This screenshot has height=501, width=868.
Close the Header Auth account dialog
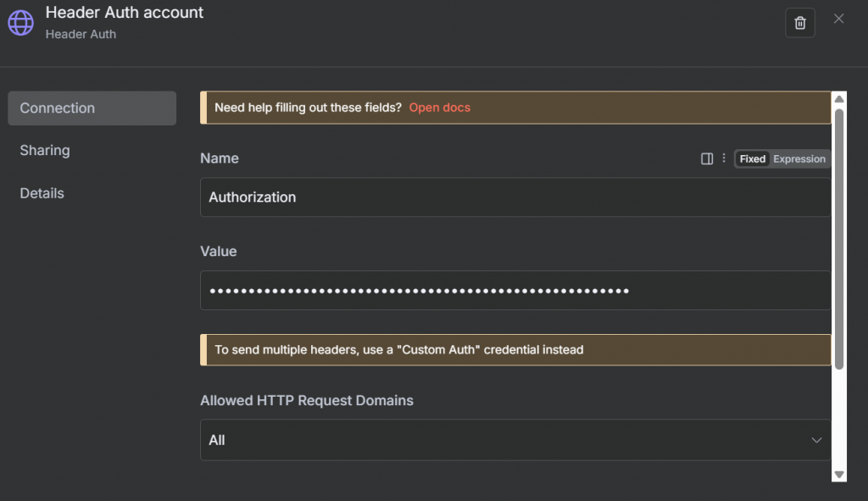point(838,19)
